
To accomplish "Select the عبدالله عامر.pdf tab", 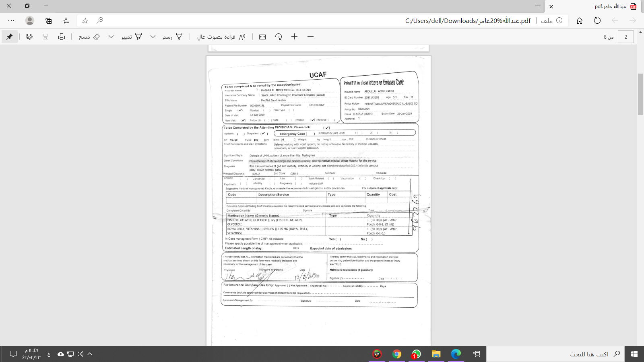I will coord(594,6).
